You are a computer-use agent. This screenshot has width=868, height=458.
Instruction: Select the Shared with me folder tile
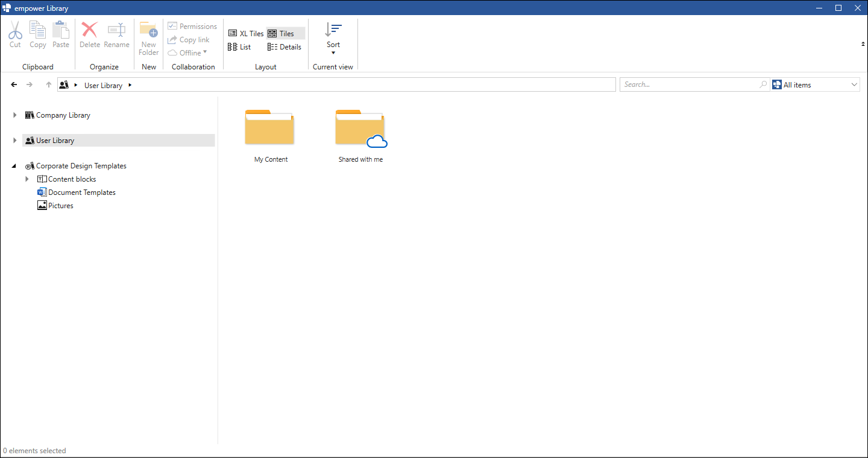[360, 136]
